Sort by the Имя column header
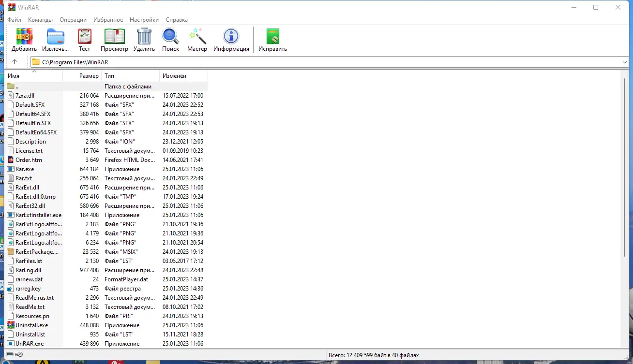This screenshot has height=364, width=633. click(x=34, y=76)
